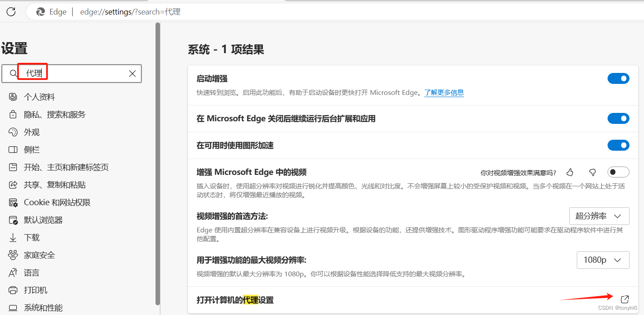Click 打开计算机的代理设置 row text
Viewport: 644px width, 315px height.
[x=235, y=300]
